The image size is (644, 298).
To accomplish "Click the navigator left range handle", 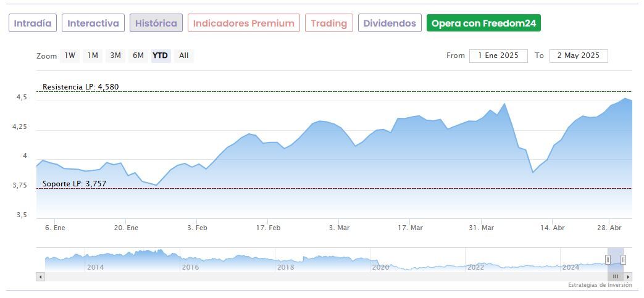I will point(608,259).
